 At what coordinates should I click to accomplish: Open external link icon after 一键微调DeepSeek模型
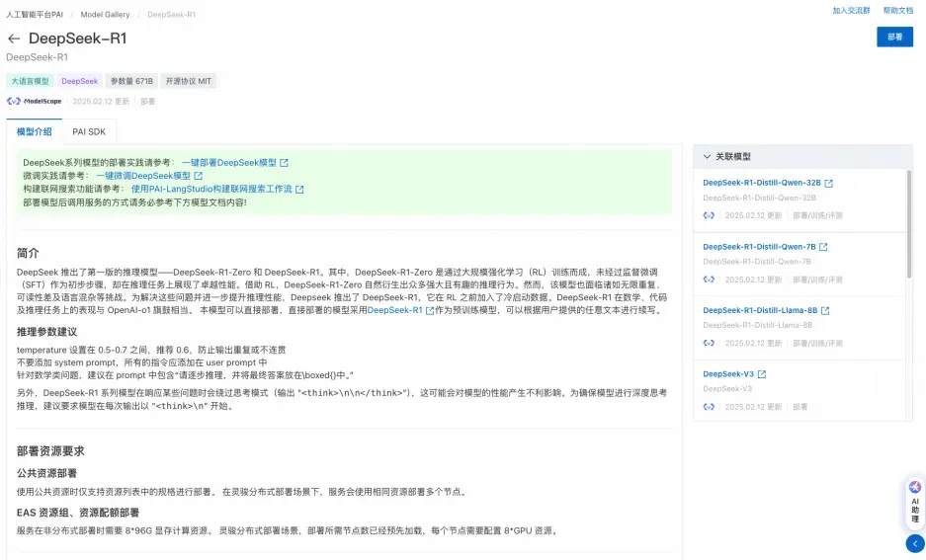(x=199, y=176)
